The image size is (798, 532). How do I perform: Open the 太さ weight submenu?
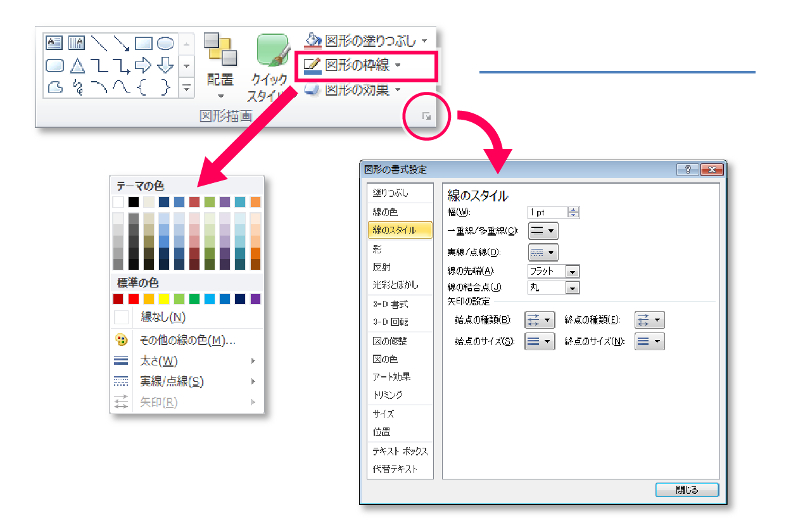click(x=187, y=361)
